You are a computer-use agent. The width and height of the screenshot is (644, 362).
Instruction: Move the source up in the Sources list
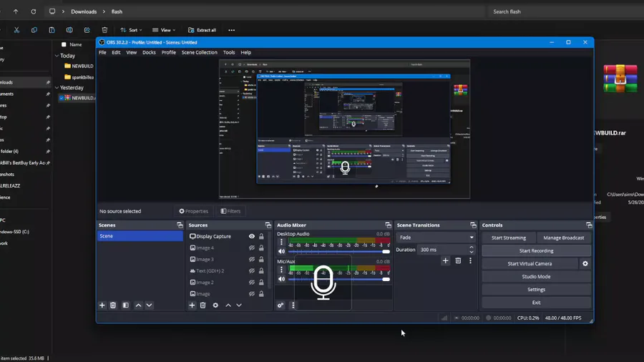coord(228,305)
